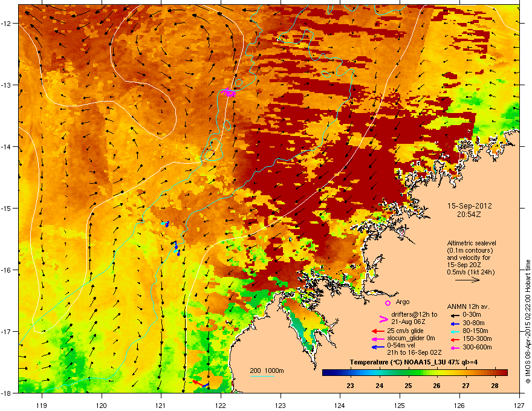Click the blue 0-54m vel legend arrow
This screenshot has width=532, height=411.
point(378,347)
